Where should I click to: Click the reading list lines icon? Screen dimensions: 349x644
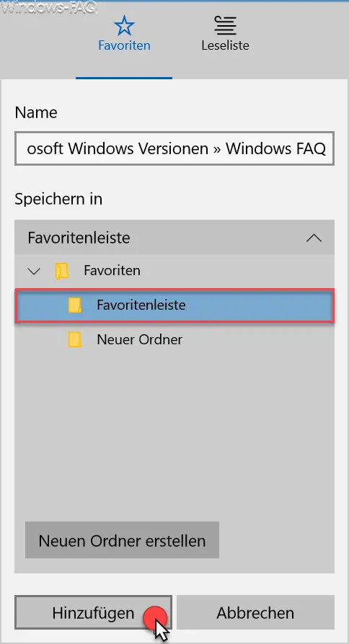tap(225, 26)
